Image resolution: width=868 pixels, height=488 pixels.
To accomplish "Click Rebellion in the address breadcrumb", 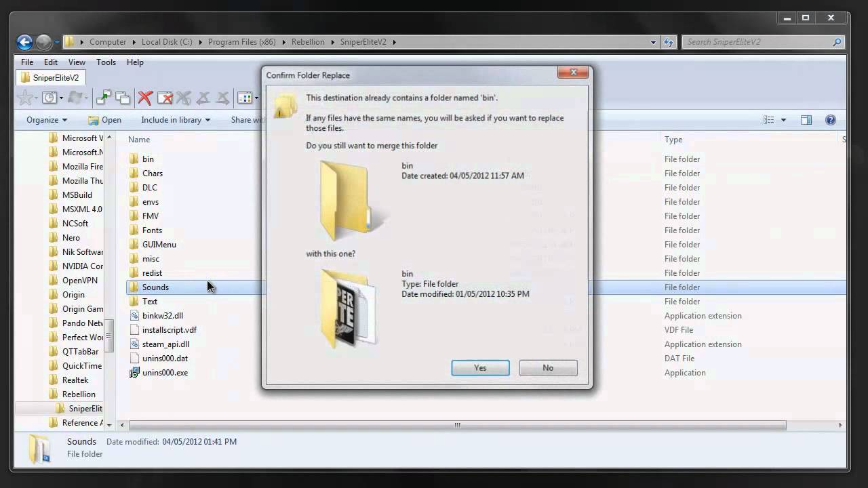I will tap(308, 42).
